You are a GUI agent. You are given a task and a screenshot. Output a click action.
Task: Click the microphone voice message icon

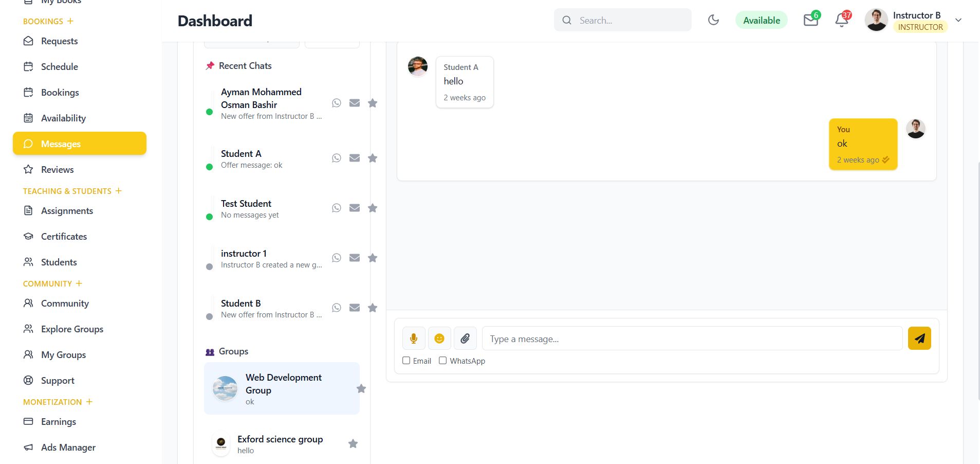(x=414, y=338)
